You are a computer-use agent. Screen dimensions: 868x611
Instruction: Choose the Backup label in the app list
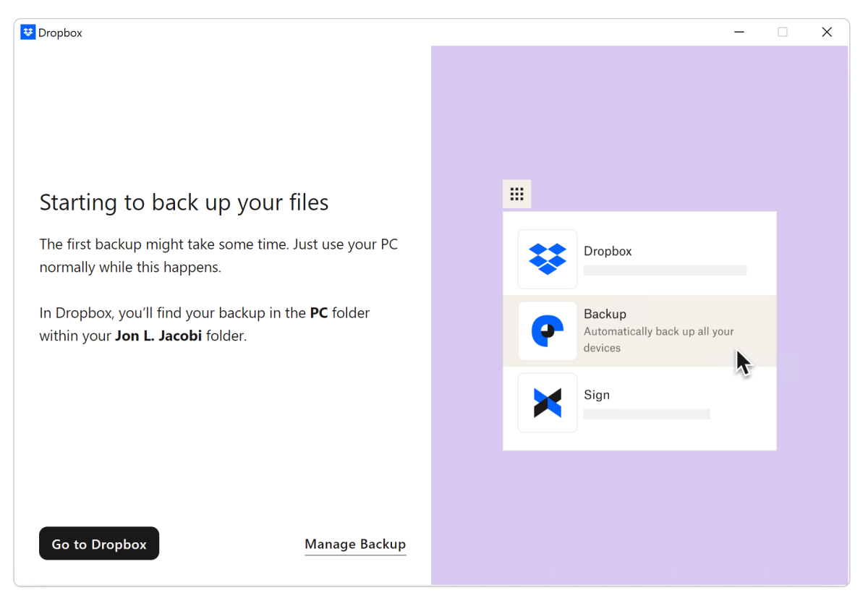[x=605, y=314]
